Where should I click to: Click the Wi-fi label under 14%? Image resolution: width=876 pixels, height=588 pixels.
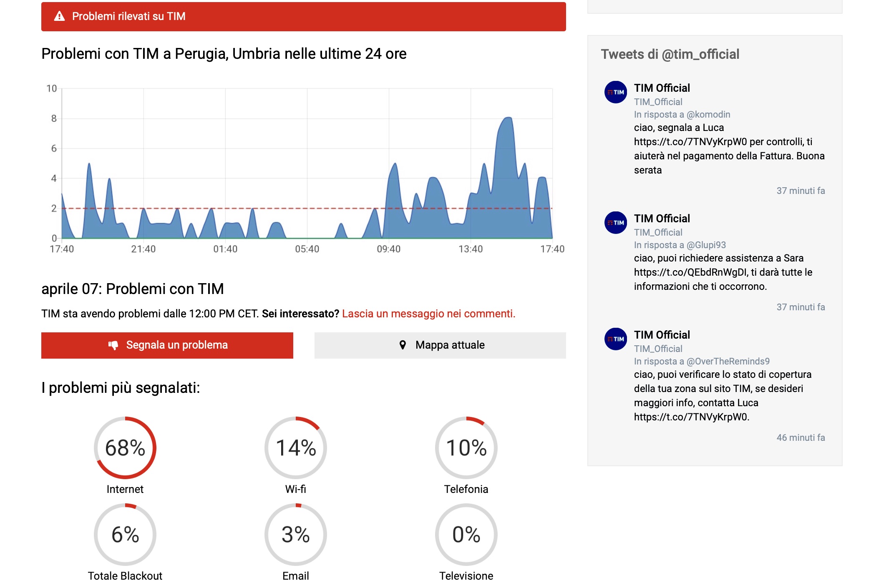point(296,489)
